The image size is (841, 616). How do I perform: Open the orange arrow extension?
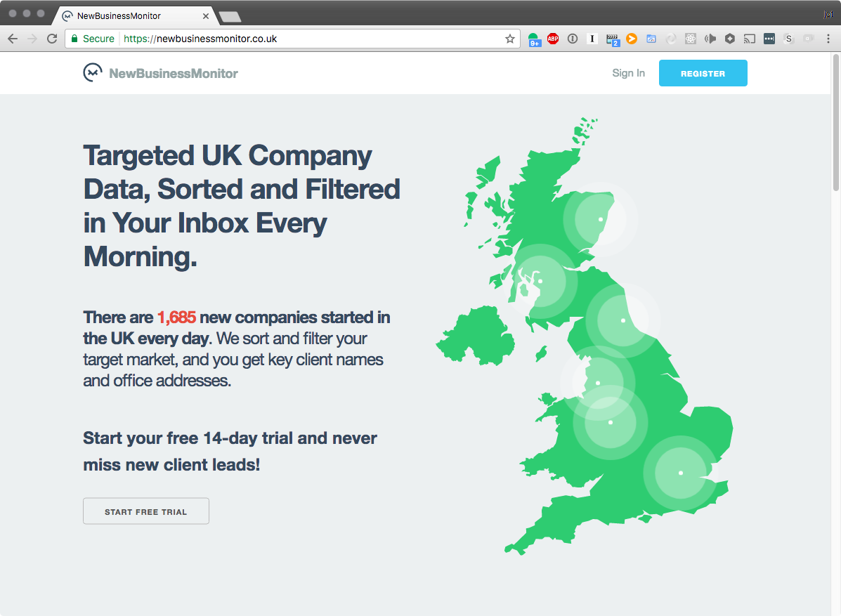tap(632, 39)
